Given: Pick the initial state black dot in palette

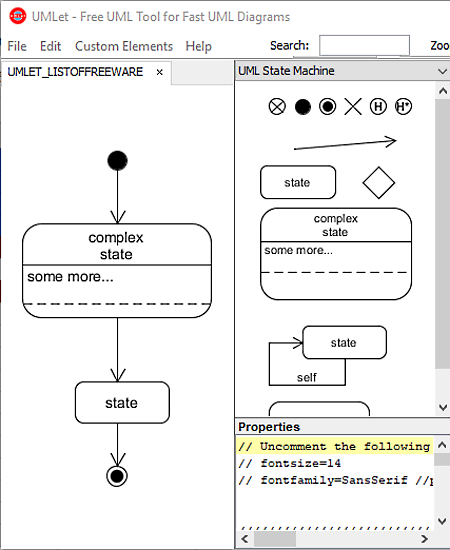Looking at the screenshot, I should point(303,107).
